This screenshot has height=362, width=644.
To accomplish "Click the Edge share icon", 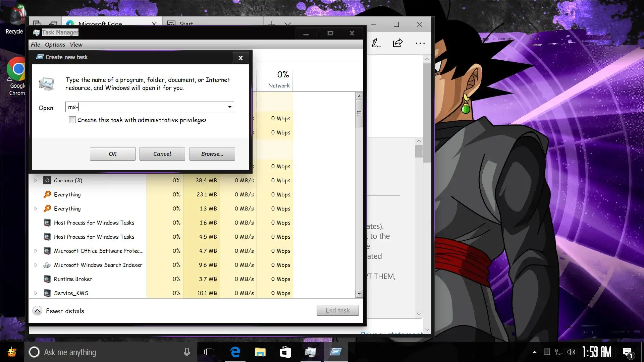I will 397,43.
